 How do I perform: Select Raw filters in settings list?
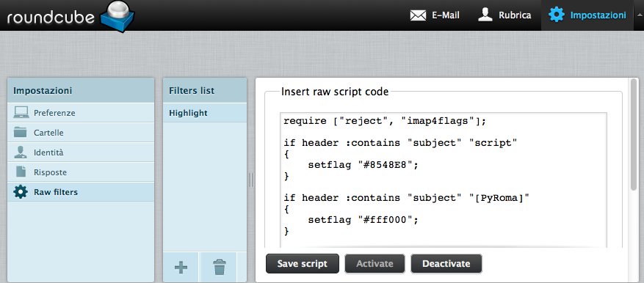click(81, 192)
